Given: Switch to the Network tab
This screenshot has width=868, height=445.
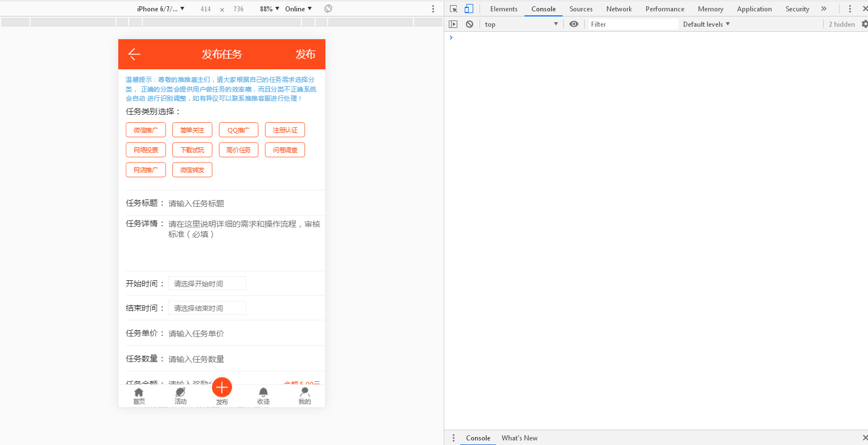Looking at the screenshot, I should pos(619,9).
